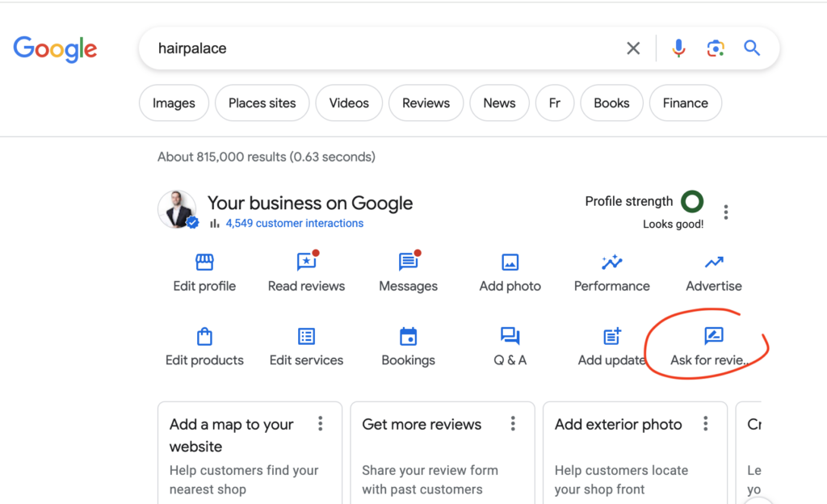Select the Images filter tab
Image resolution: width=827 pixels, height=504 pixels.
coord(174,103)
